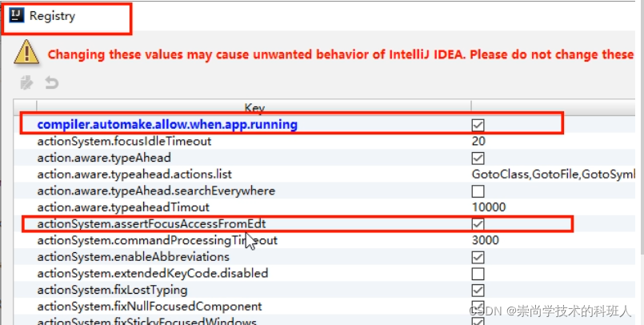Click the value 3000 for commandProcessingTimeout
Image resolution: width=644 pixels, height=325 pixels.
pos(486,240)
